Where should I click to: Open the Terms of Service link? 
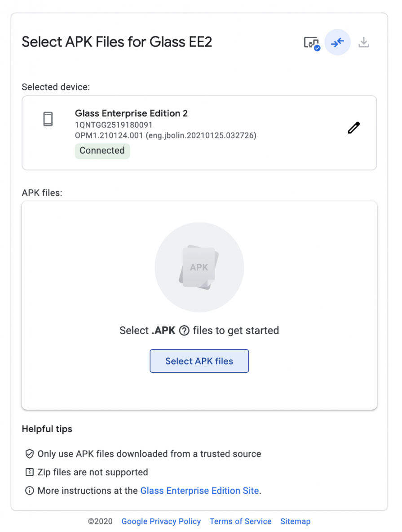tap(240, 521)
